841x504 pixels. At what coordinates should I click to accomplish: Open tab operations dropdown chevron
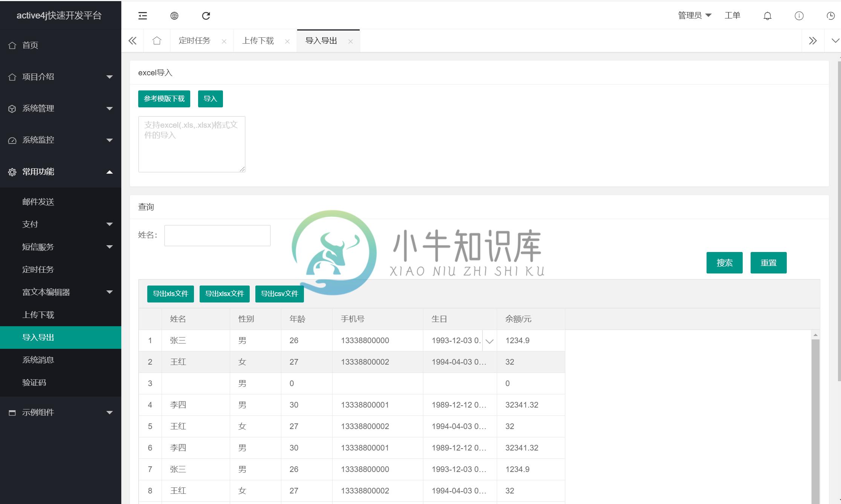(835, 41)
